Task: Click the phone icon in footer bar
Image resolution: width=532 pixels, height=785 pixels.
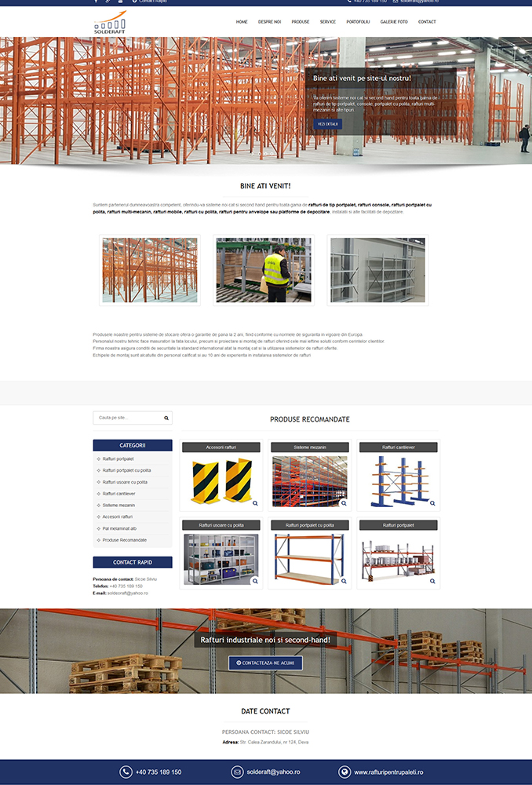Action: (126, 772)
